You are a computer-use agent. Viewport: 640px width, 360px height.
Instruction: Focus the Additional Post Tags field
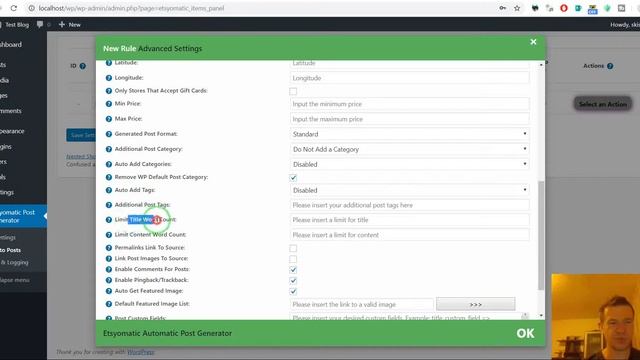tap(409, 205)
